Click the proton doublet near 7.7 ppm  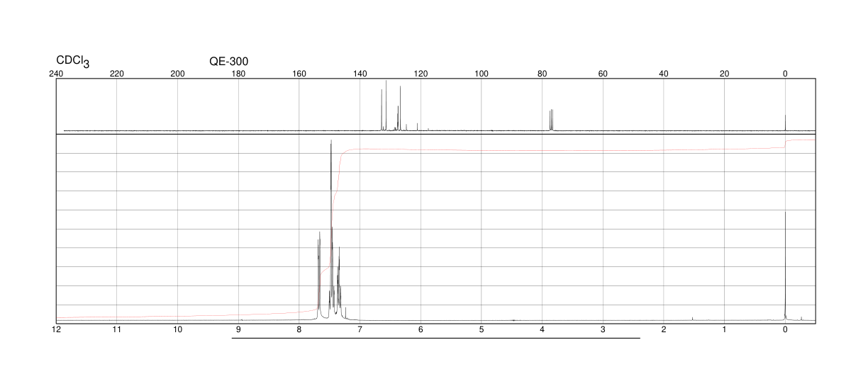tap(319, 275)
